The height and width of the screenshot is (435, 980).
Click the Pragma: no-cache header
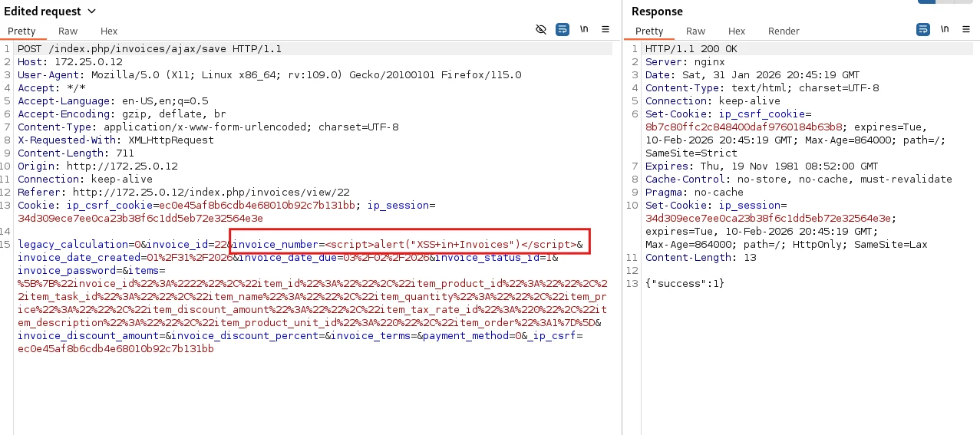tap(695, 193)
